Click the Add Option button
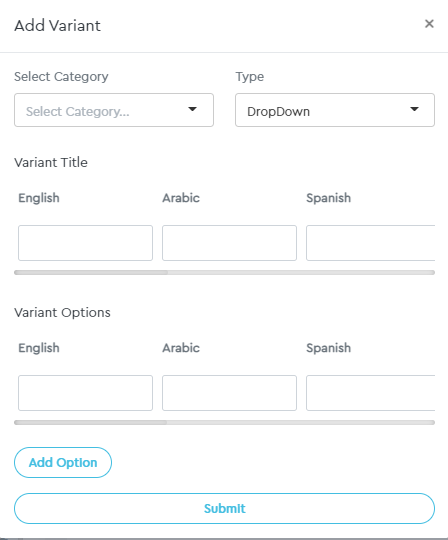 (x=63, y=463)
